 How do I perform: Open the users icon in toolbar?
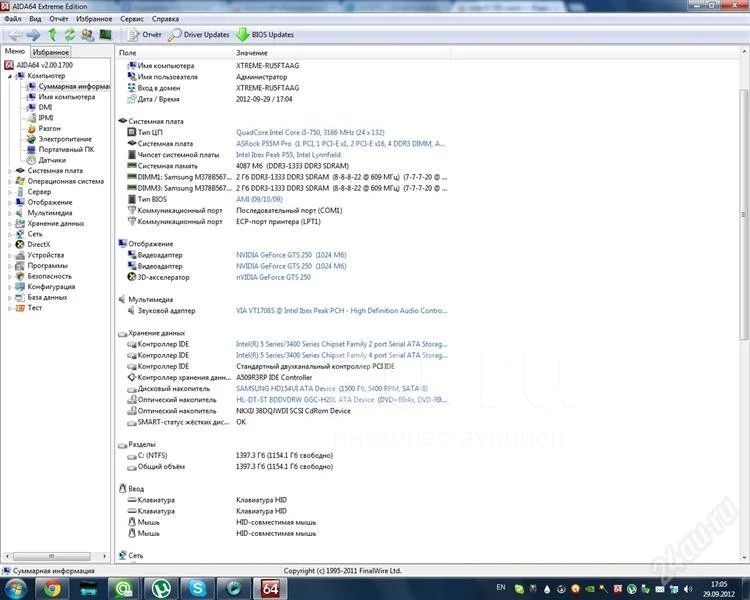pyautogui.click(x=88, y=34)
